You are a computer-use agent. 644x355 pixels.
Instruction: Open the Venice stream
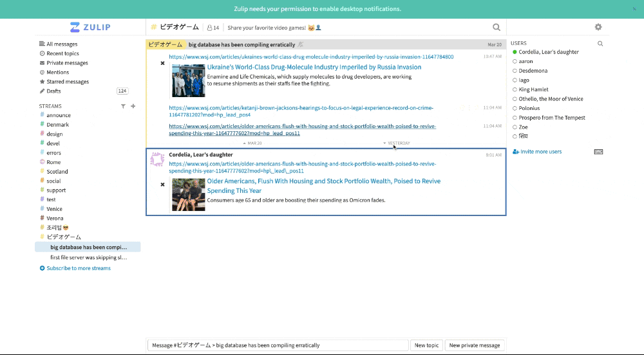coord(54,209)
